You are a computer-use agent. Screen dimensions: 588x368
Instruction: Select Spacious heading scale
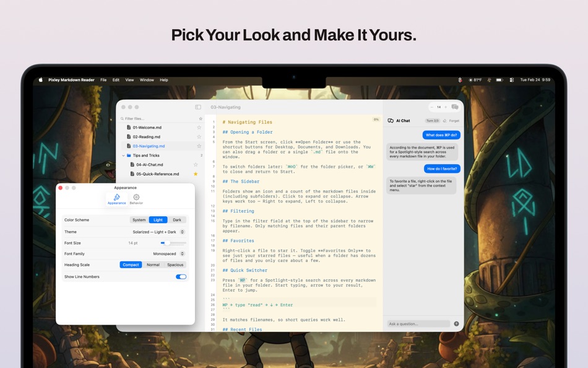(176, 265)
